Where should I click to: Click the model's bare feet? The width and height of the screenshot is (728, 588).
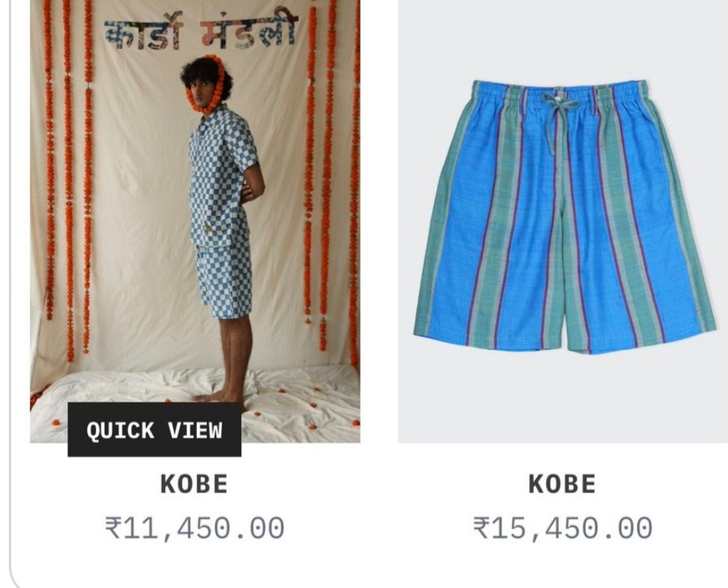(219, 397)
